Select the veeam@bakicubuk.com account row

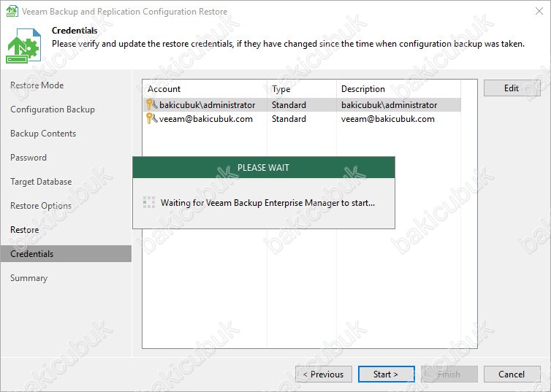click(303, 118)
